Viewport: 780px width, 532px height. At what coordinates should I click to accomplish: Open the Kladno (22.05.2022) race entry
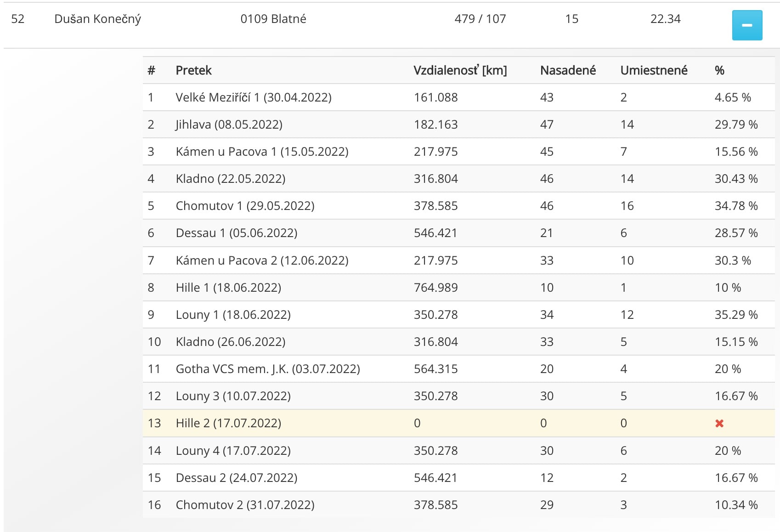point(231,179)
